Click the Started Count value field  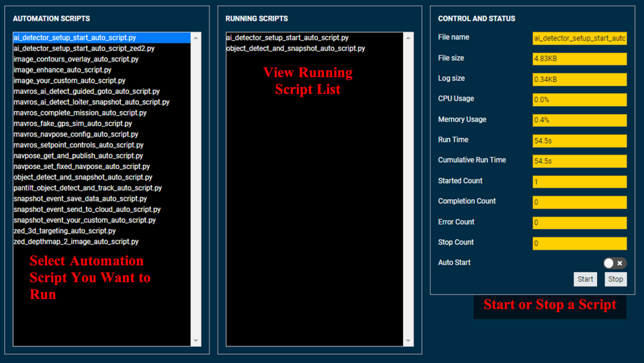click(x=580, y=181)
